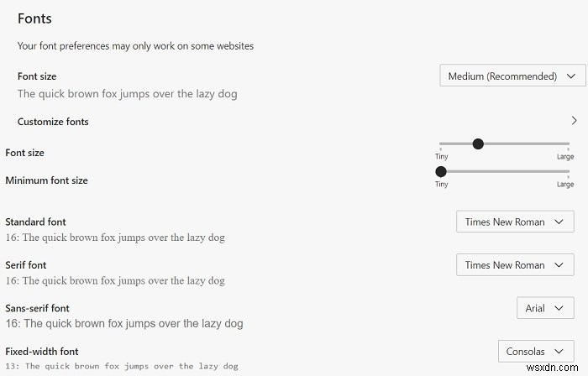Open the Serif font dropdown
This screenshot has height=376, width=588.
[x=515, y=265]
